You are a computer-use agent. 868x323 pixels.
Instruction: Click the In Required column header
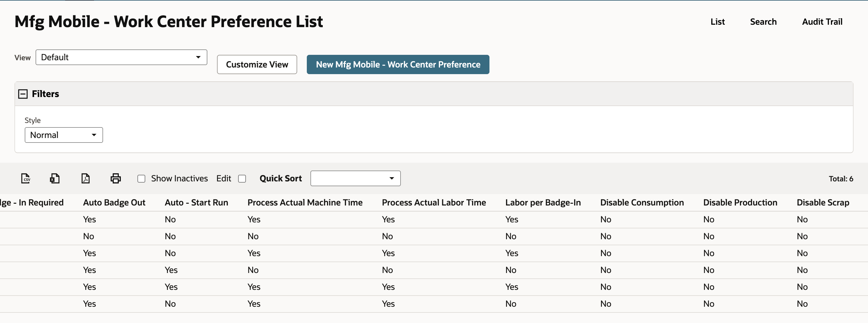point(32,202)
